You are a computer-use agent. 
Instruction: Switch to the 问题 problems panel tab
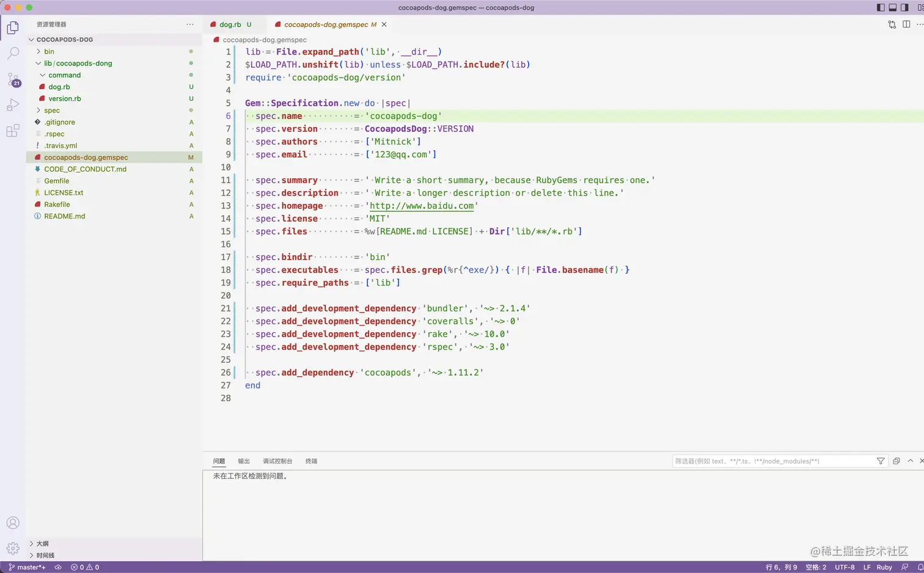coord(219,461)
